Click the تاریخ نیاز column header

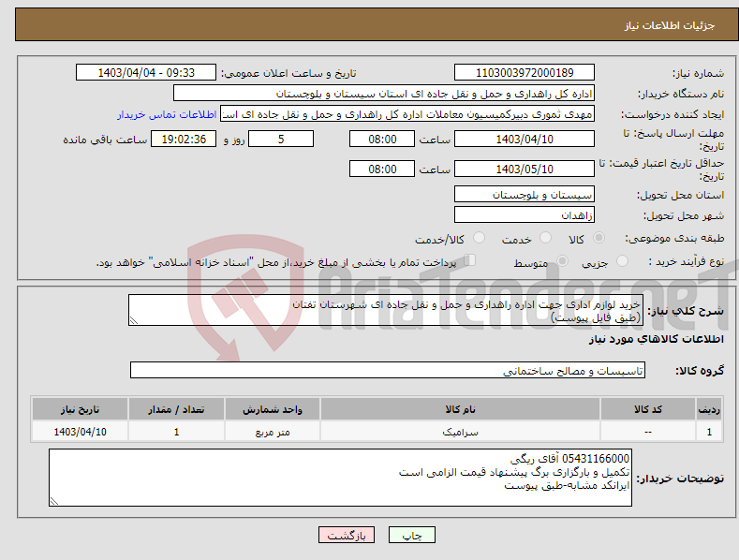[x=81, y=409]
